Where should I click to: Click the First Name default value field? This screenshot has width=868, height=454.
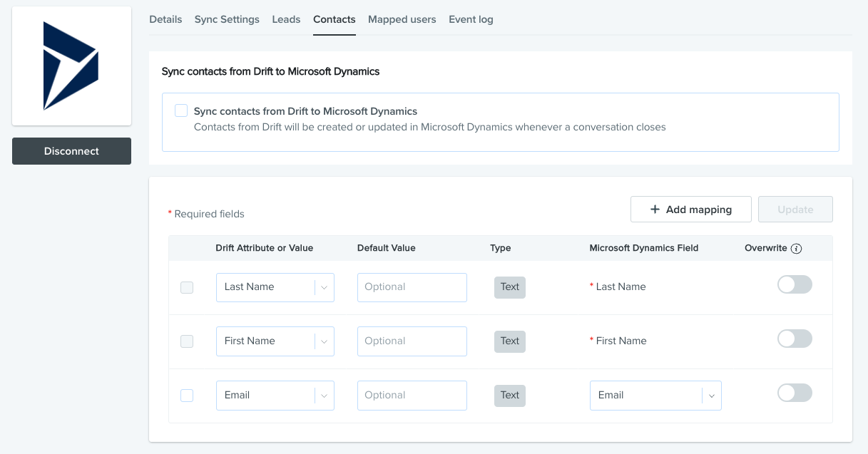[412, 341]
